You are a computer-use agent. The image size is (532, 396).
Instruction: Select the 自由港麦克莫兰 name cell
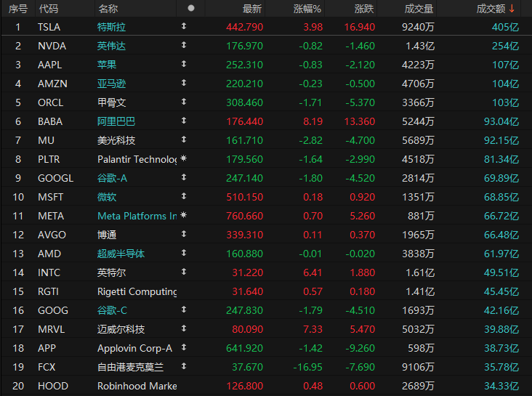tap(131, 367)
